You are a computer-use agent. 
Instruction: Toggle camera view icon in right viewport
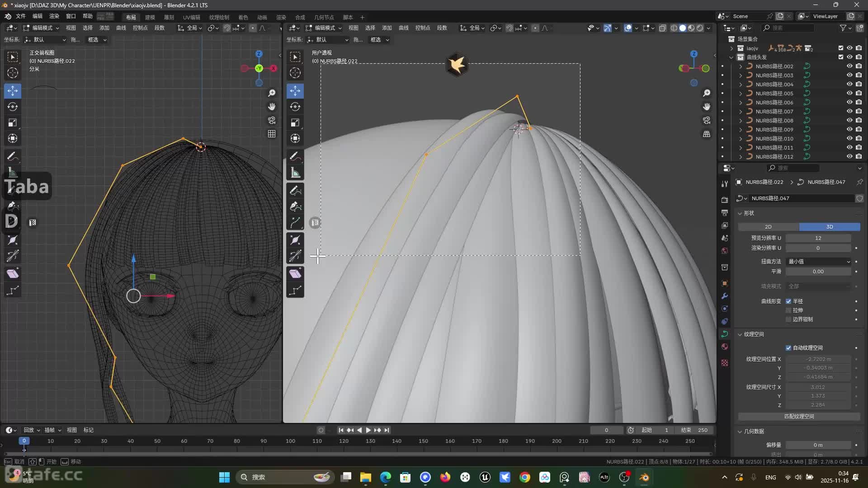[x=707, y=120]
